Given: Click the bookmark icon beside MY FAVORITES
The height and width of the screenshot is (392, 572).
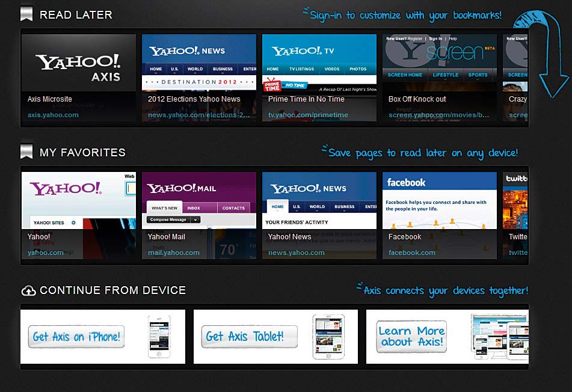Looking at the screenshot, I should 26,152.
